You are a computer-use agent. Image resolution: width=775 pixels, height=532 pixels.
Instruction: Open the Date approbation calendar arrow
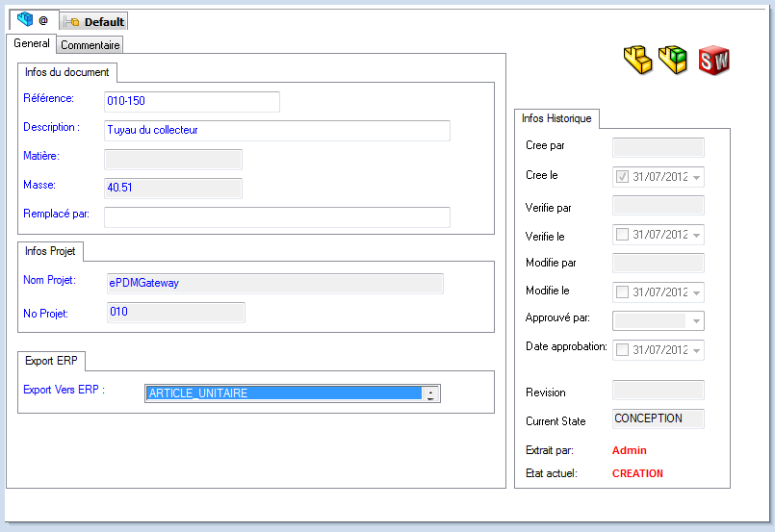(696, 350)
